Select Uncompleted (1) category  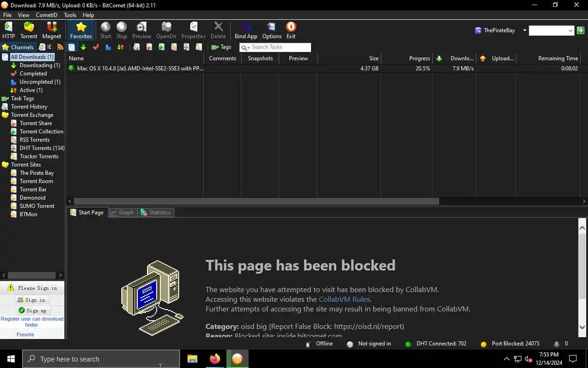click(x=40, y=82)
